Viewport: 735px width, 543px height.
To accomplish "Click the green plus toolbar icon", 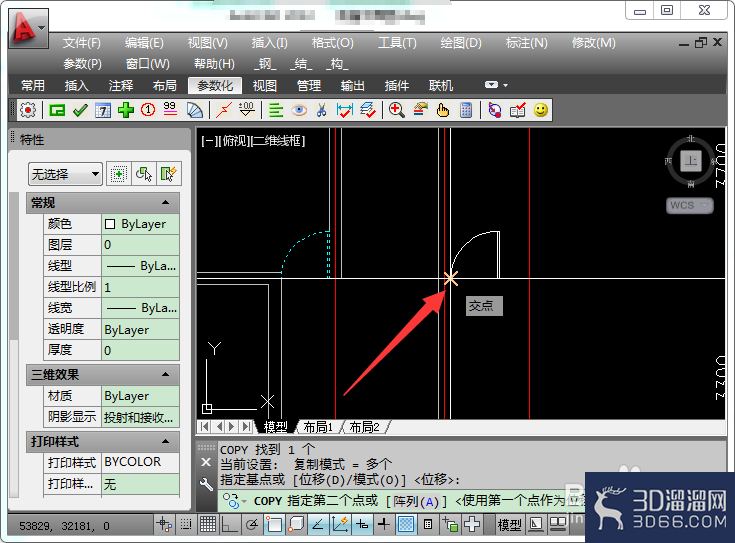I will point(126,111).
